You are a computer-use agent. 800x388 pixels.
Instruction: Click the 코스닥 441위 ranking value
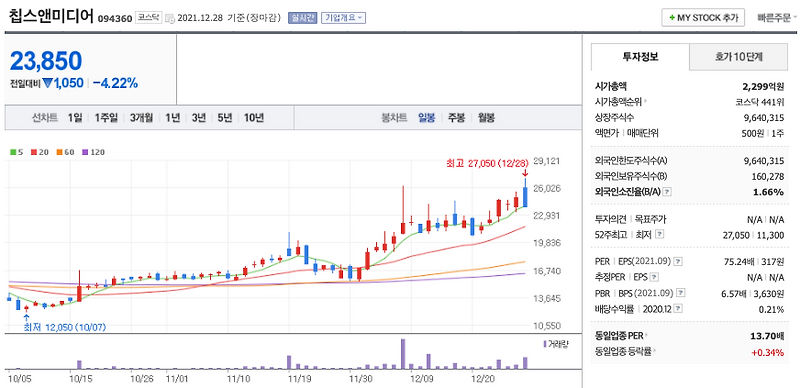(760, 102)
